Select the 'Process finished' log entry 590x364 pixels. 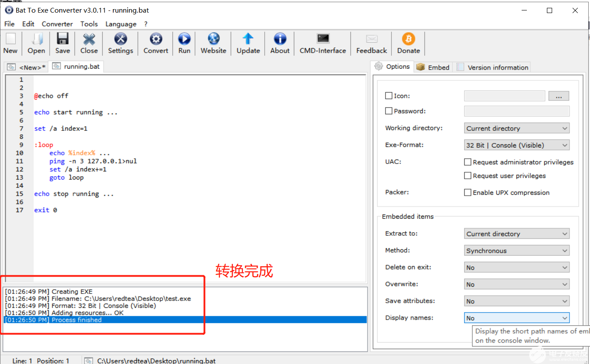click(x=185, y=320)
